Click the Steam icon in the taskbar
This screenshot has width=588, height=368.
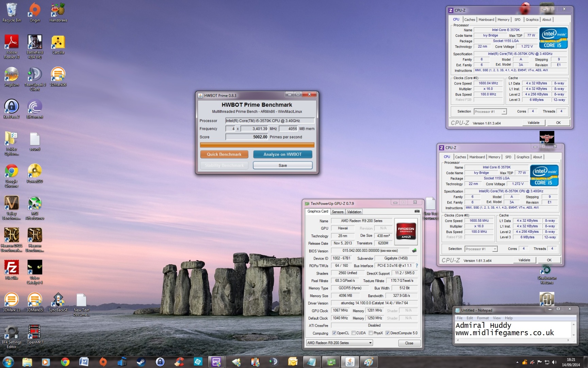(141, 362)
